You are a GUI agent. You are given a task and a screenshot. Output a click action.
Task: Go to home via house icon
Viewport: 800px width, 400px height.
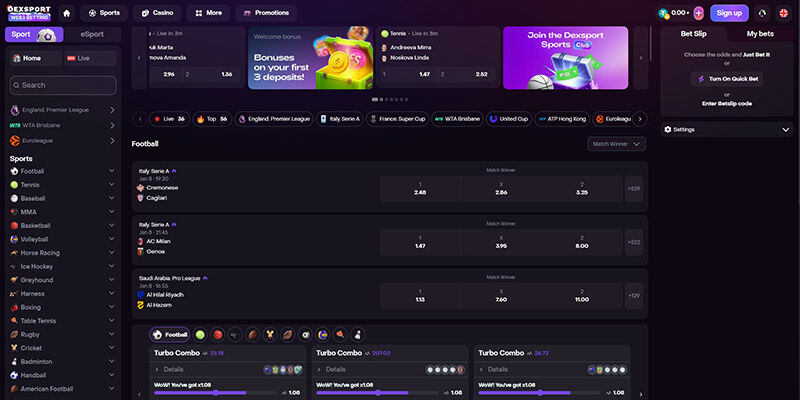click(x=66, y=13)
